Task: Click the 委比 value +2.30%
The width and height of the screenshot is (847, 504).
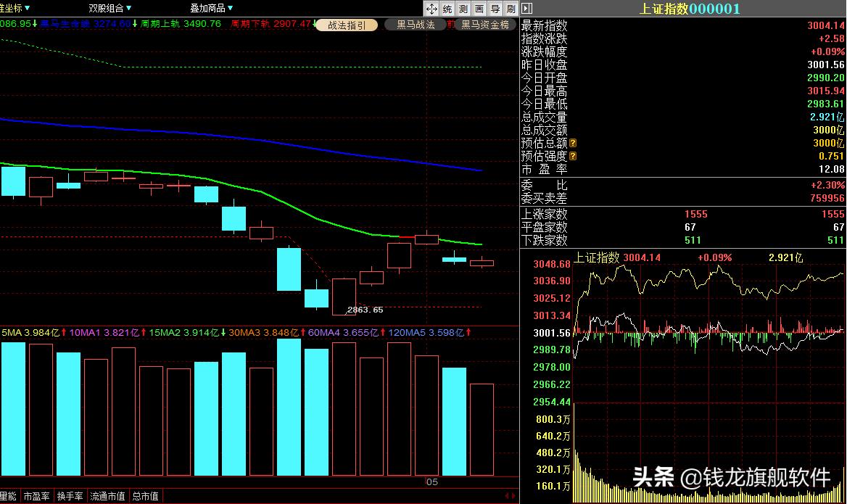Action: [827, 185]
